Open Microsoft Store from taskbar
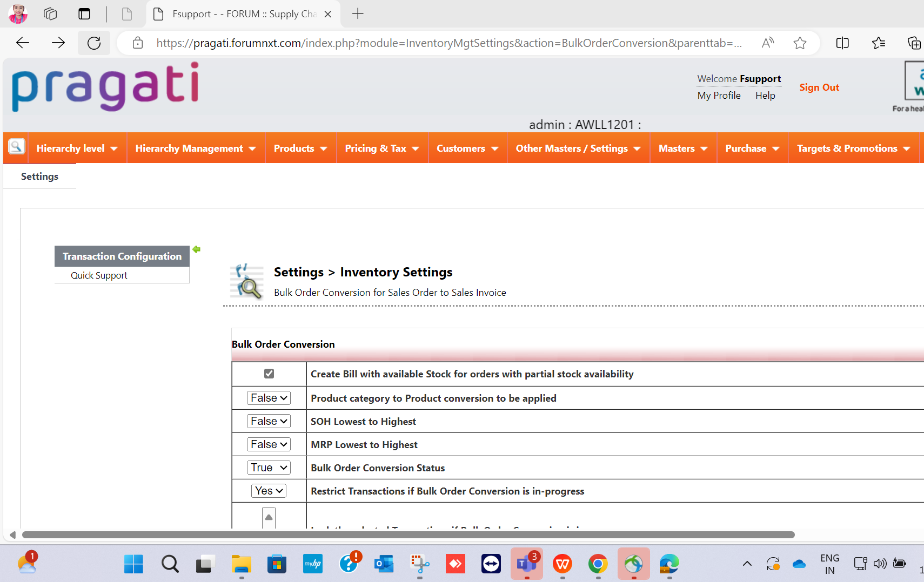 click(x=277, y=564)
